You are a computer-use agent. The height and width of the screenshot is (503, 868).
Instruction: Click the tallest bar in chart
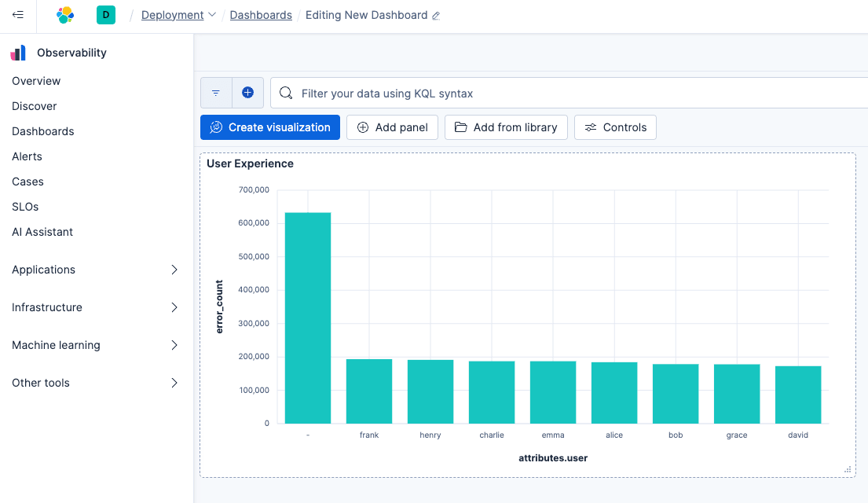(307, 318)
